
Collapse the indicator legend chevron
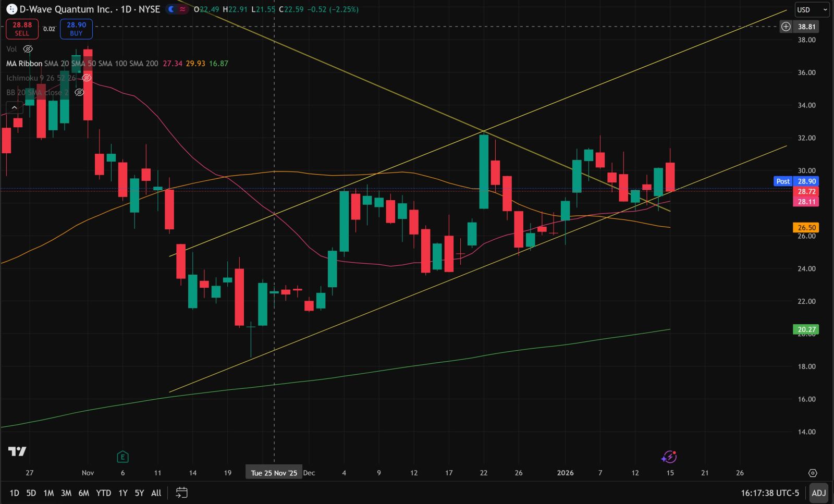pyautogui.click(x=14, y=107)
